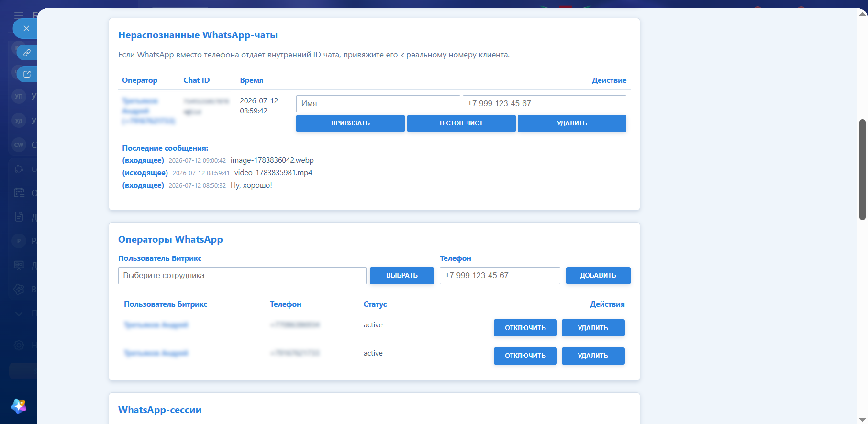This screenshot has width=868, height=424.
Task: Open the hamburger menu behind the panel
Action: (x=19, y=15)
